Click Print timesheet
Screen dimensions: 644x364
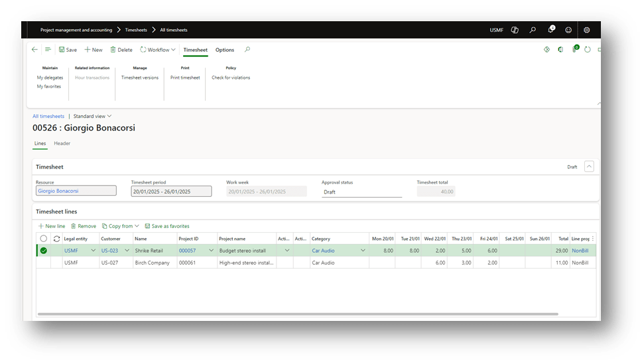point(185,78)
